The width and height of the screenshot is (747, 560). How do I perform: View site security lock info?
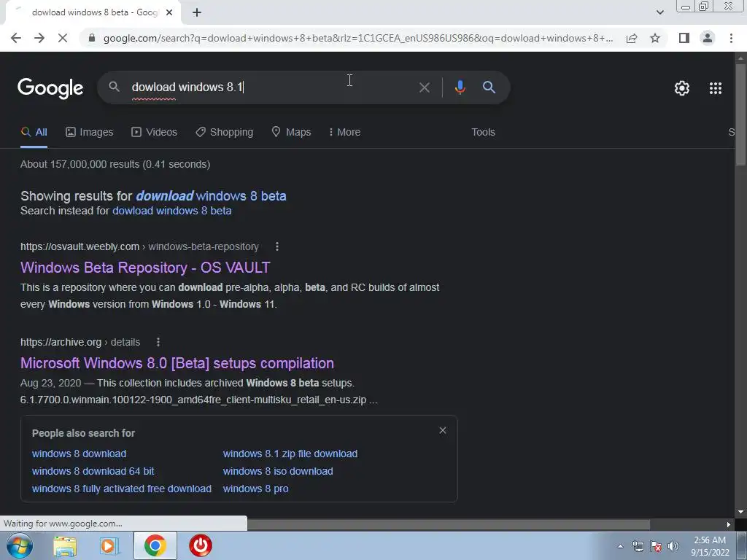tap(92, 38)
